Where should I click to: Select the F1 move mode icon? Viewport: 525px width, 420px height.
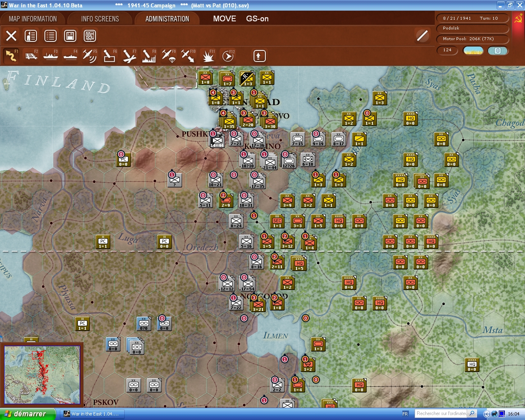coord(11,56)
